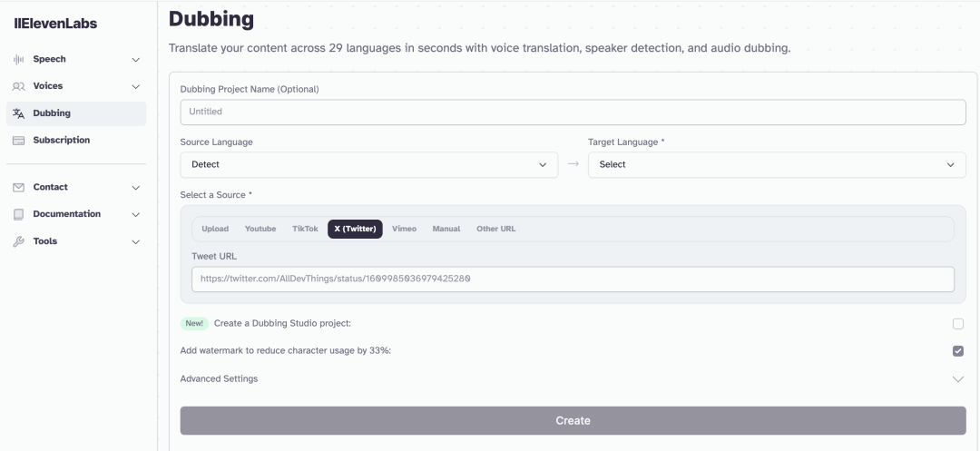The image size is (980, 451).
Task: Switch to the Youtube source tab
Action: (x=260, y=229)
